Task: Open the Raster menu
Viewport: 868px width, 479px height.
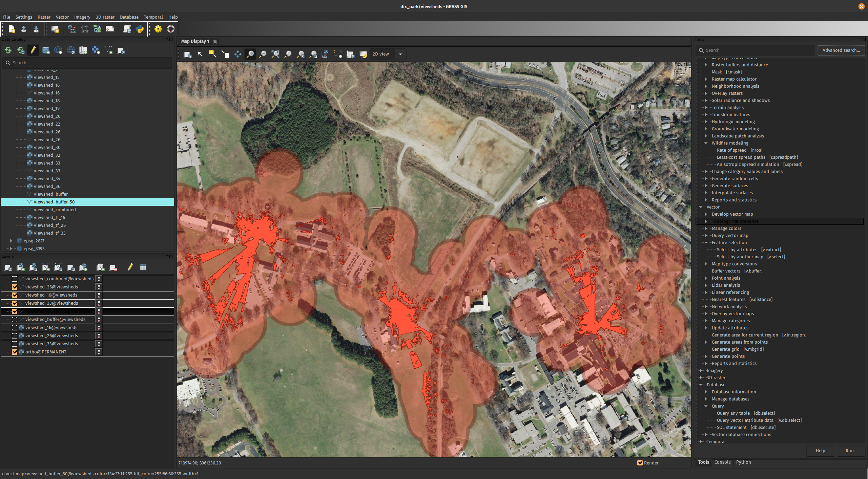Action: (x=44, y=17)
